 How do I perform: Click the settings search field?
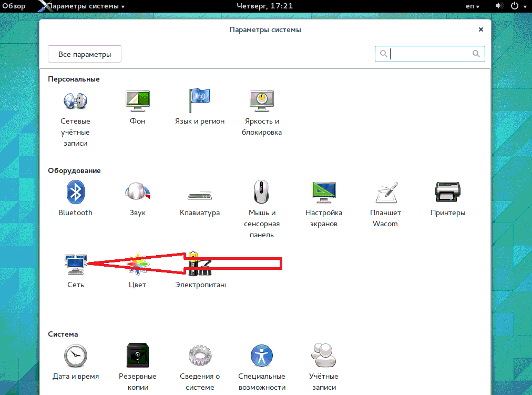click(429, 54)
